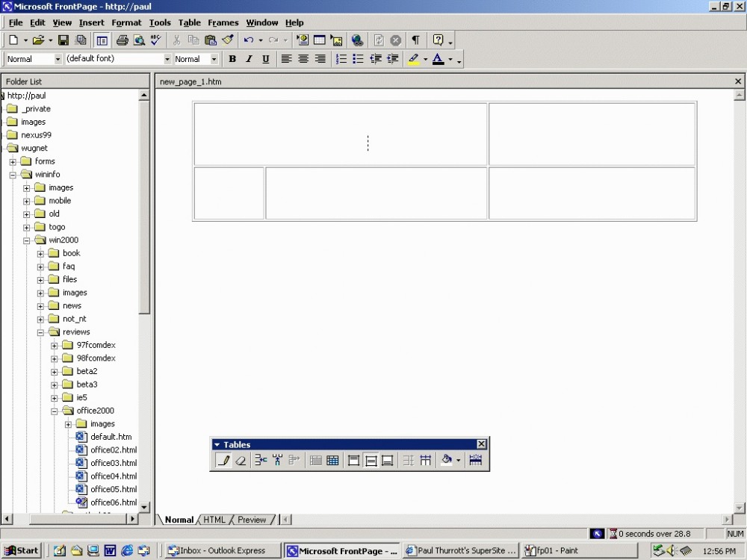
Task: Select the table Eraser tool
Action: (x=241, y=461)
